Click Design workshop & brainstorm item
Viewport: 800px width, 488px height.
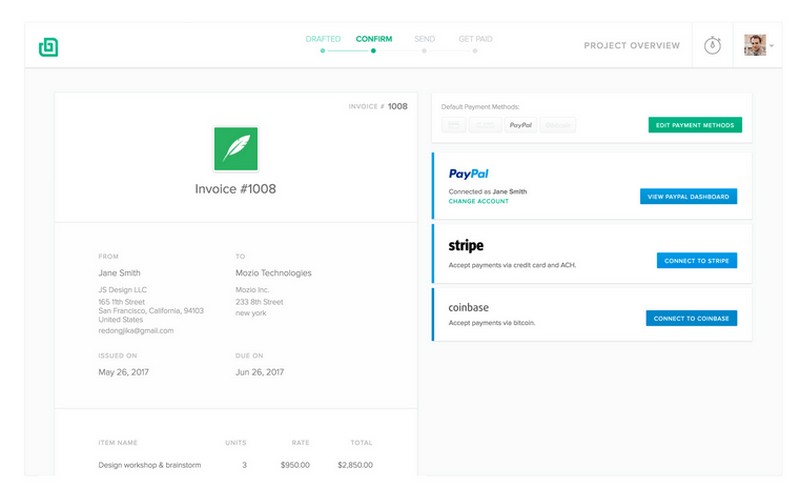pyautogui.click(x=149, y=465)
